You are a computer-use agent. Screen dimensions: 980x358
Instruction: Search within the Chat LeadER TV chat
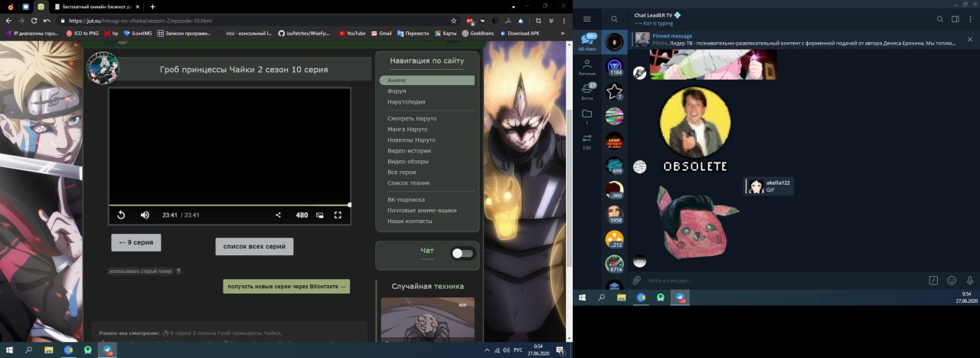point(940,19)
